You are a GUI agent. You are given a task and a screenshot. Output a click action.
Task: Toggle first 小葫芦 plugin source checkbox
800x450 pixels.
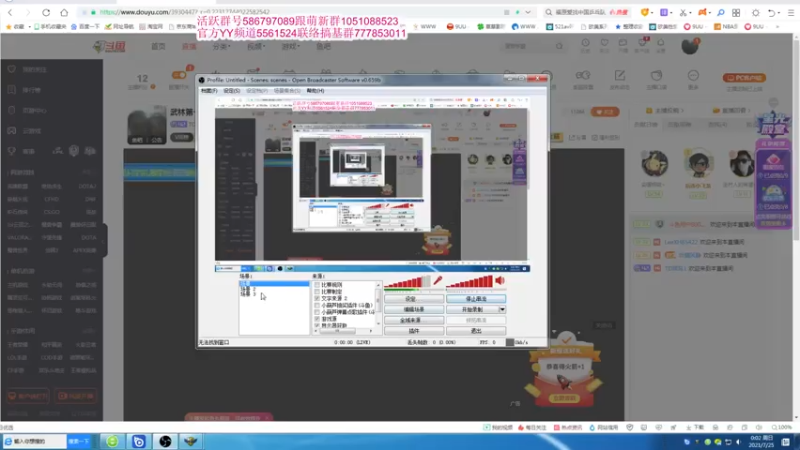point(317,305)
